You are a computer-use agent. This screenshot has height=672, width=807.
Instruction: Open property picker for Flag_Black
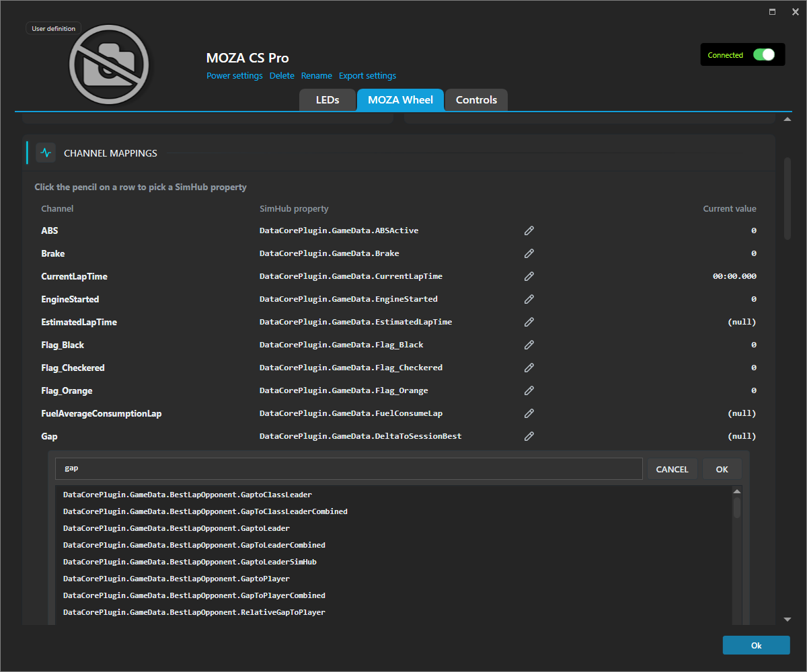click(529, 345)
